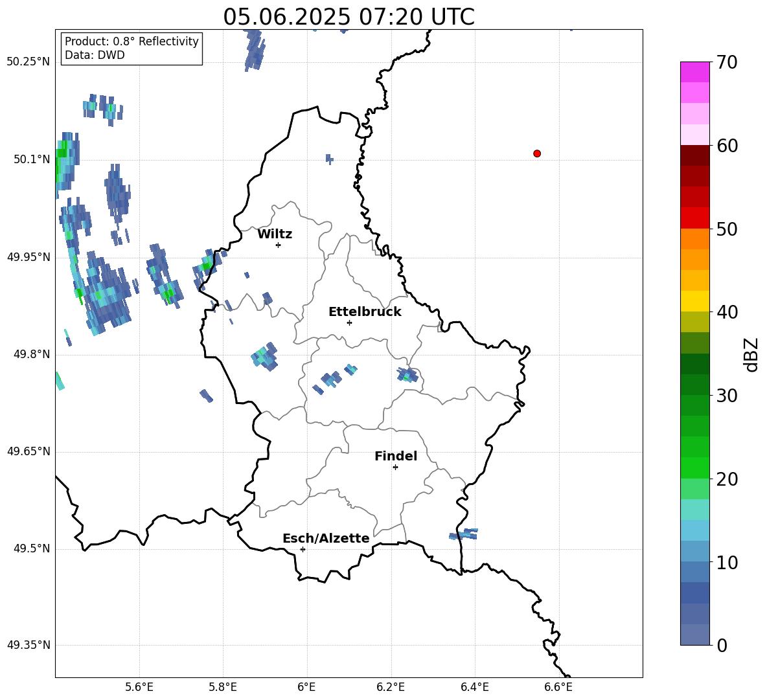Click the 0 tick on colorbar
This screenshot has width=767, height=700.
[x=722, y=645]
